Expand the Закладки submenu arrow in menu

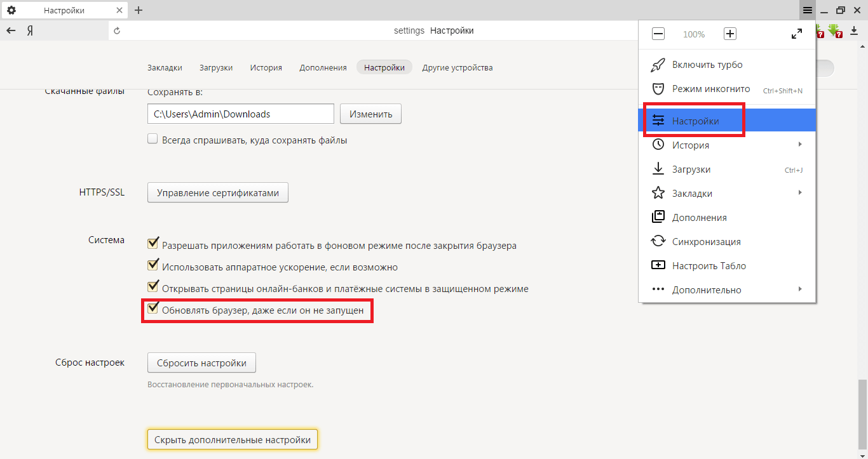coord(800,193)
